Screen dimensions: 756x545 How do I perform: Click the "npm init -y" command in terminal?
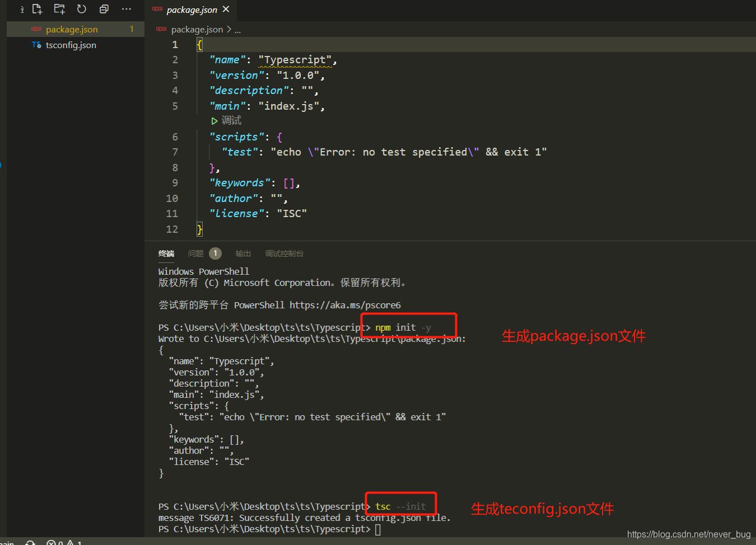pos(403,328)
